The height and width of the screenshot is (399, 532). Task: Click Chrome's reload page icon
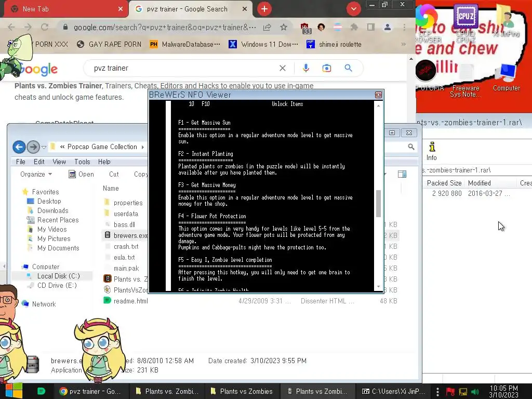click(45, 27)
